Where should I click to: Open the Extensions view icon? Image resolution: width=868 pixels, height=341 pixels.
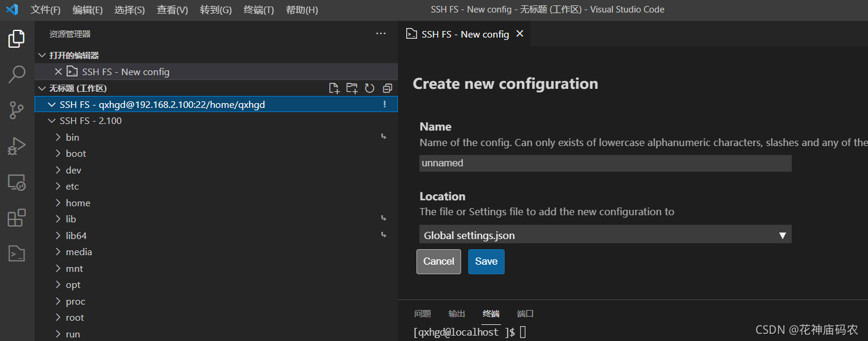[17, 218]
